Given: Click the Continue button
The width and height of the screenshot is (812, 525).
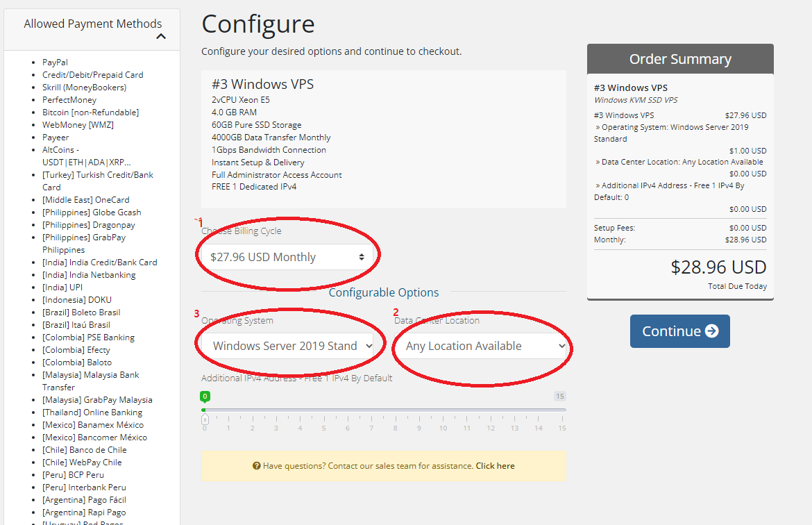Looking at the screenshot, I should [680, 331].
